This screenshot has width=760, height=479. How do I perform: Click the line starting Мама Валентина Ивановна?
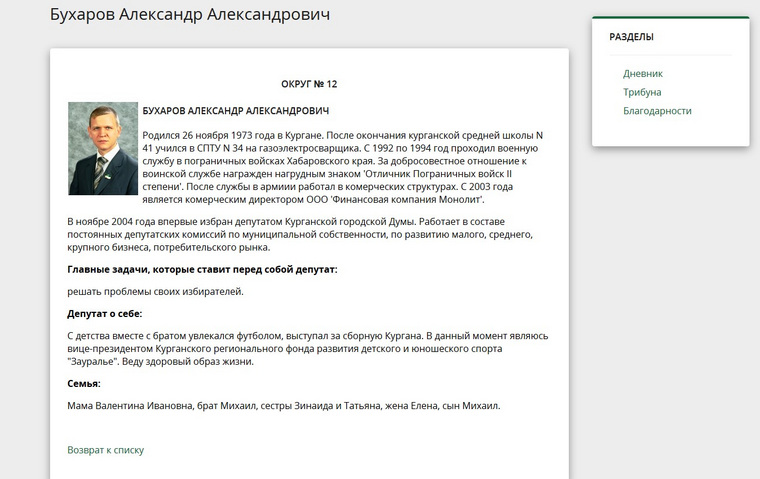click(284, 406)
